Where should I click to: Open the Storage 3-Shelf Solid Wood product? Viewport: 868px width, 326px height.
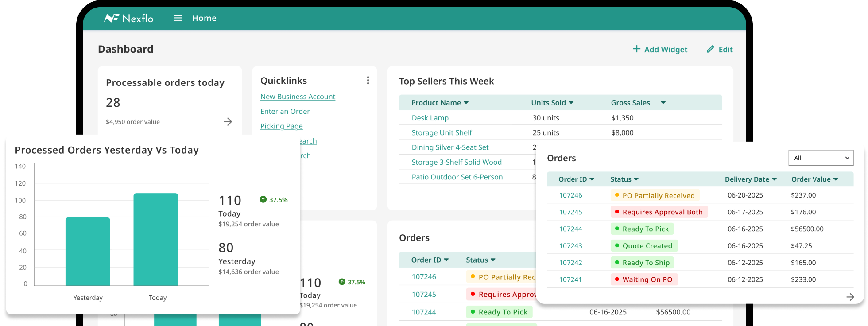coord(457,162)
